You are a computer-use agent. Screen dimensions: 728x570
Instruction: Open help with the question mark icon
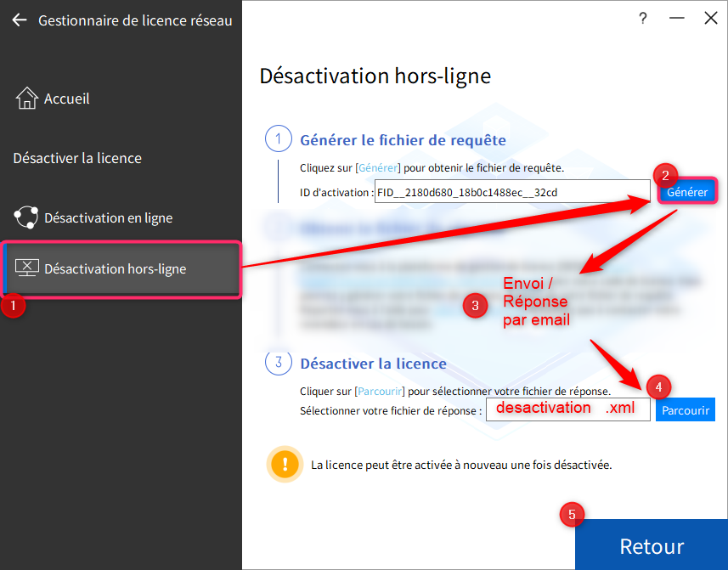[x=643, y=18]
